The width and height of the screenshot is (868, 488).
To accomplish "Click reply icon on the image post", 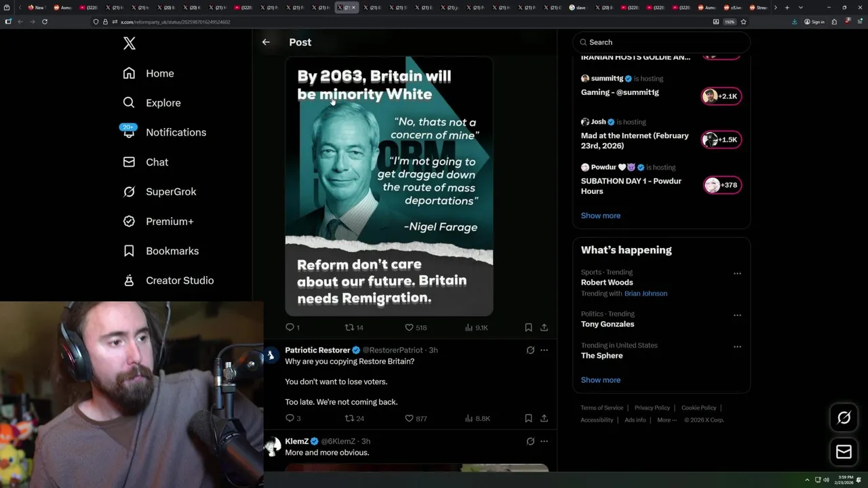I will [x=290, y=327].
